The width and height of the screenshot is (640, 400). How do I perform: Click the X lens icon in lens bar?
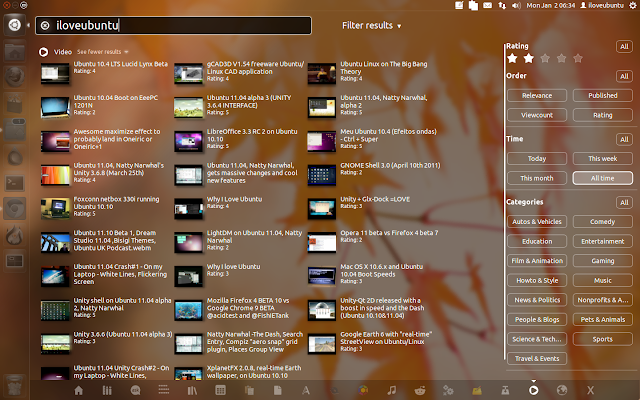(x=590, y=391)
